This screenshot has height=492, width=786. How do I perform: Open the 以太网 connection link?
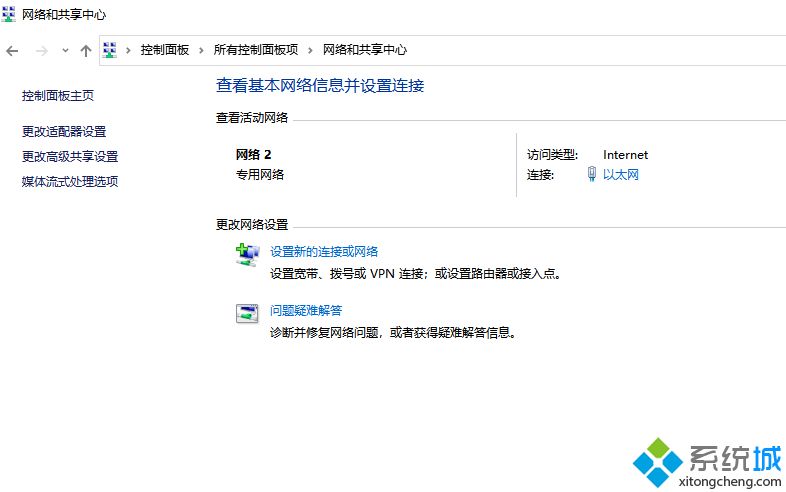pos(620,175)
